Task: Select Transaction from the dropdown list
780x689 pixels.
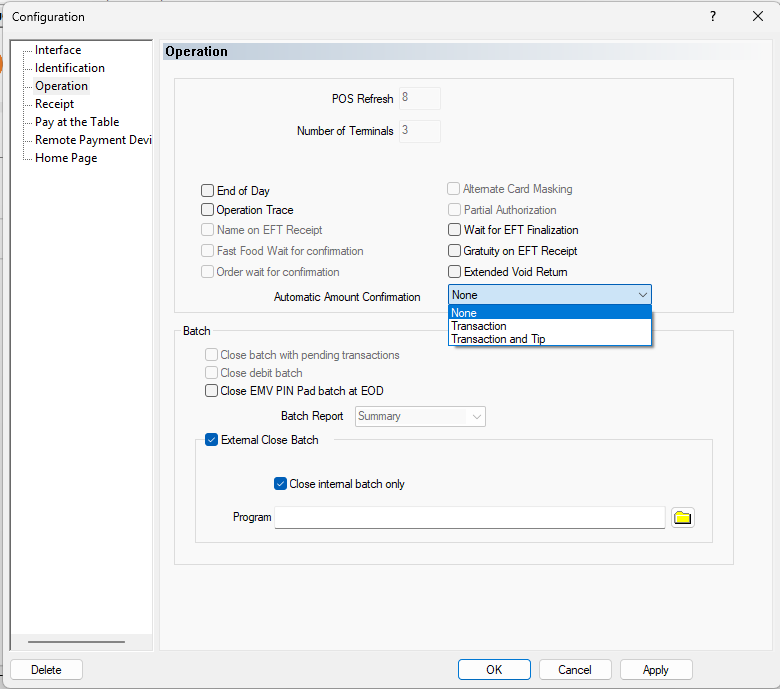Action: pos(479,326)
